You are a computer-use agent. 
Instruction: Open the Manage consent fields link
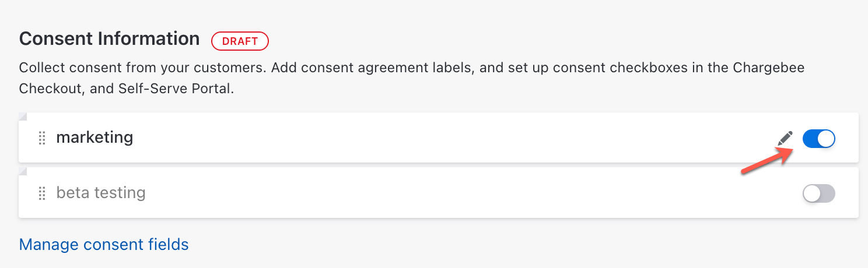[104, 244]
